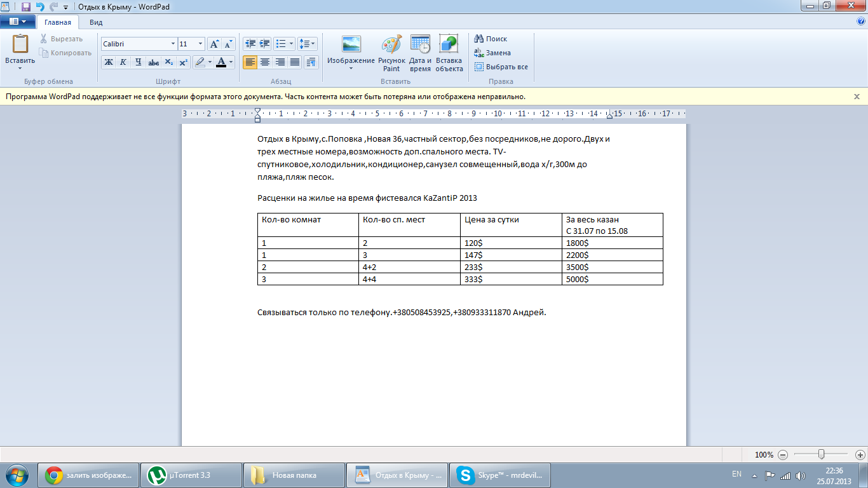This screenshot has height=488, width=868.
Task: Enable center text alignment
Action: tap(265, 62)
